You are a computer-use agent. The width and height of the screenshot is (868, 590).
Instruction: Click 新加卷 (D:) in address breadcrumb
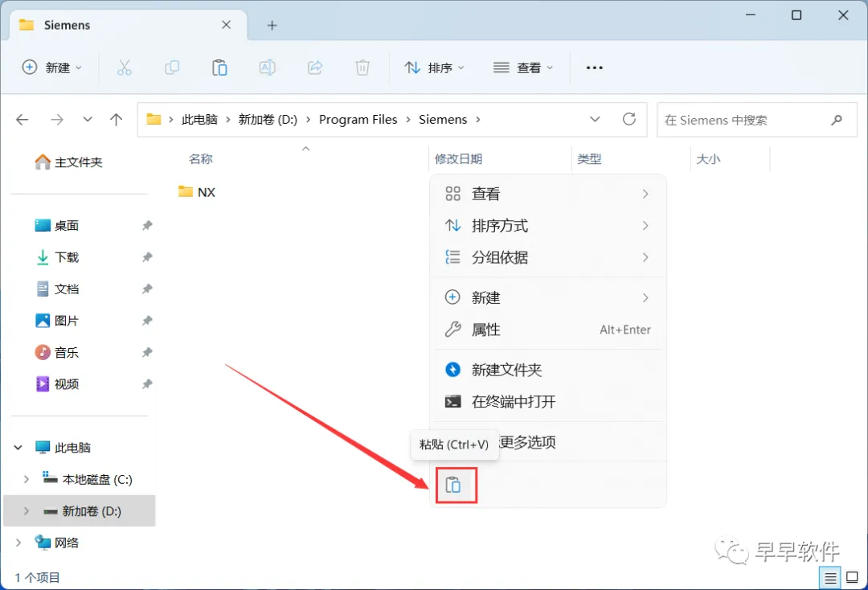(268, 120)
